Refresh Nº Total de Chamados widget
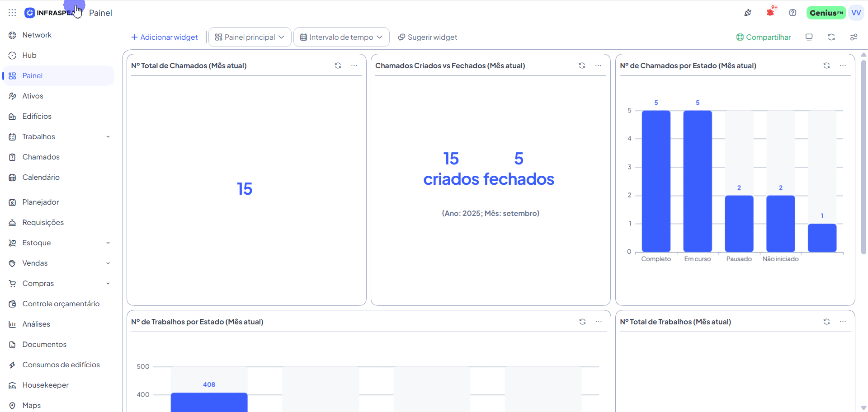This screenshot has height=412, width=868. 338,66
